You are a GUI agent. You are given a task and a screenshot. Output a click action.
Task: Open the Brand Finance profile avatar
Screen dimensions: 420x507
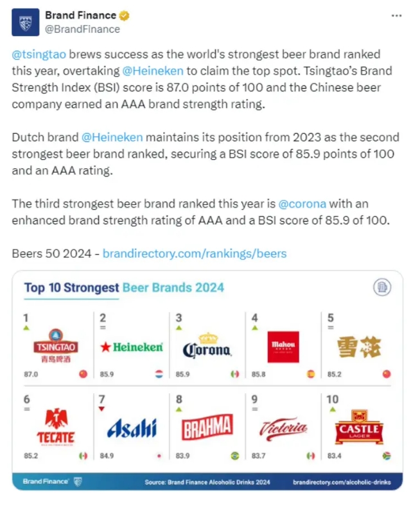(x=26, y=22)
